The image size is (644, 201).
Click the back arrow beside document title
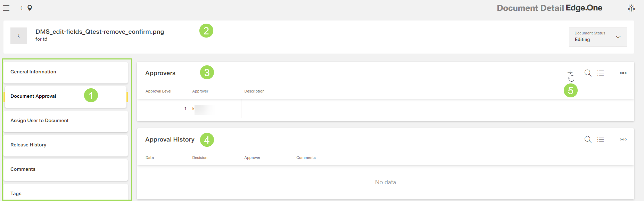[19, 36]
